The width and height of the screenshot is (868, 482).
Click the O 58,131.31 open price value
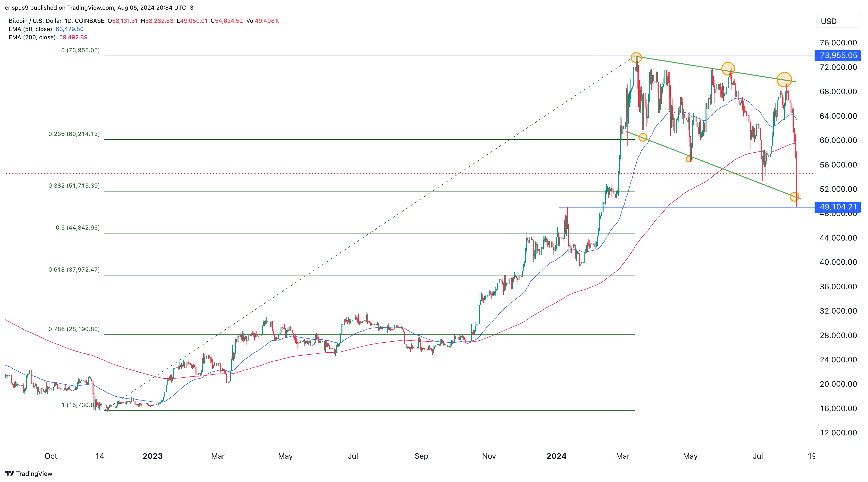coord(123,21)
